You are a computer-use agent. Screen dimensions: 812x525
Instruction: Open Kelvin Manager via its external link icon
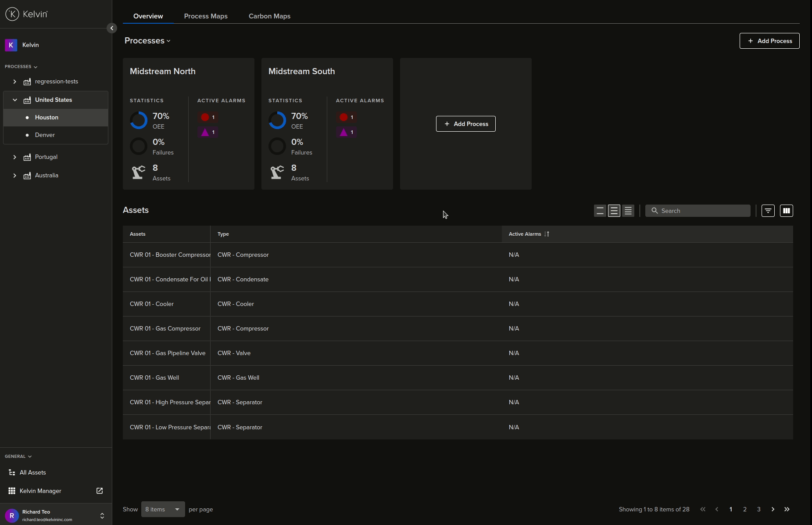[x=99, y=491]
